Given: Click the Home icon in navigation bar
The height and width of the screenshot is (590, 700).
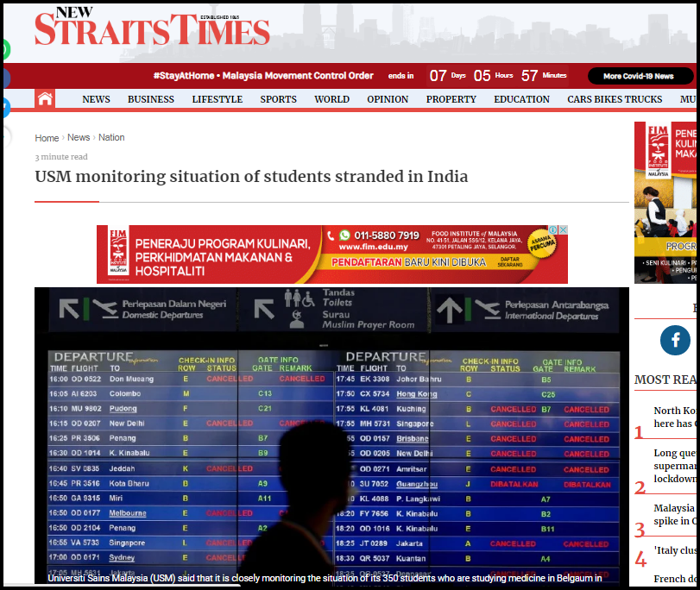Looking at the screenshot, I should [45, 99].
